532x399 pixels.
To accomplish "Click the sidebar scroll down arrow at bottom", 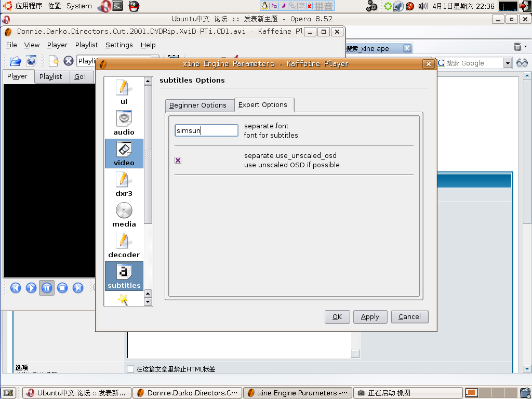I will click(x=148, y=302).
